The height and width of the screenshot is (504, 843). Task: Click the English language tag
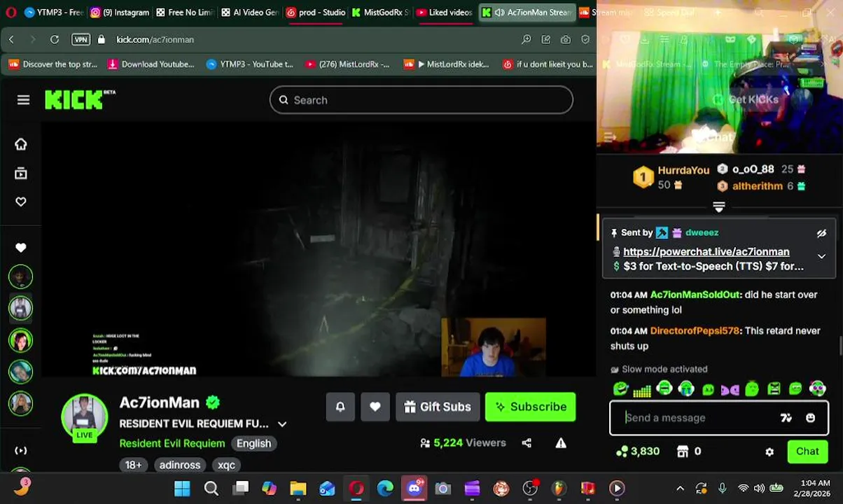click(253, 443)
